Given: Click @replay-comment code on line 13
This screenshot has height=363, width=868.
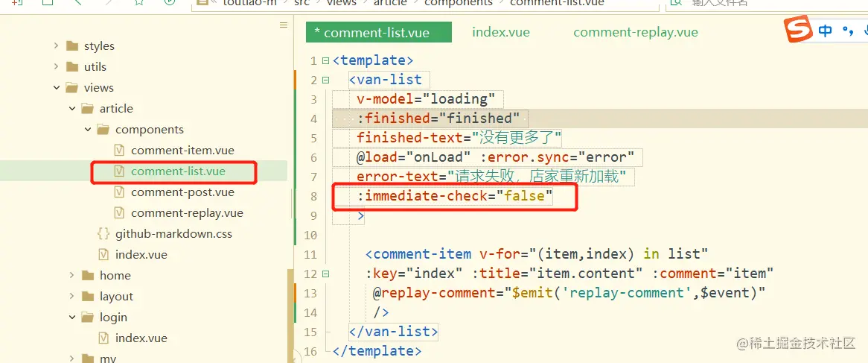Looking at the screenshot, I should click(569, 293).
